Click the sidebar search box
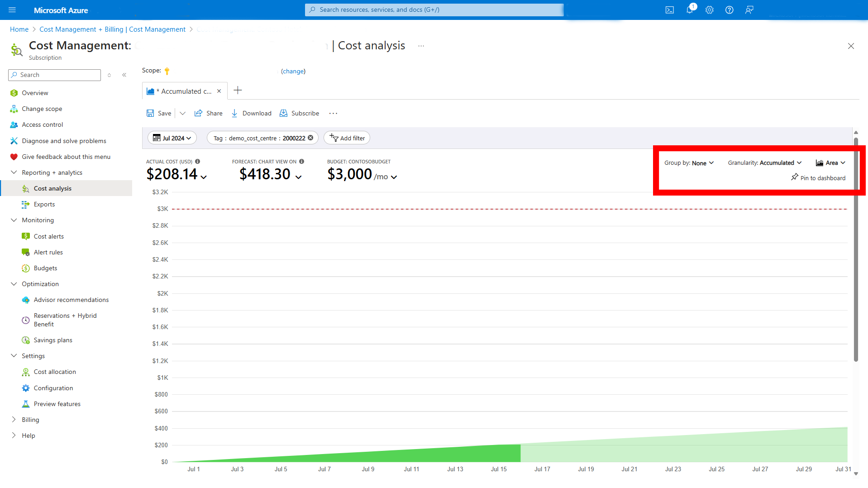868x488 pixels. (x=54, y=75)
